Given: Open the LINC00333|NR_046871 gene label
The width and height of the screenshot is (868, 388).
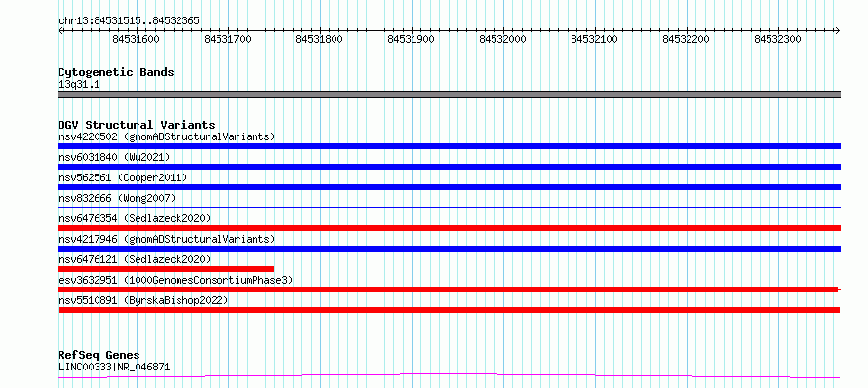Looking at the screenshot, I should [x=114, y=367].
